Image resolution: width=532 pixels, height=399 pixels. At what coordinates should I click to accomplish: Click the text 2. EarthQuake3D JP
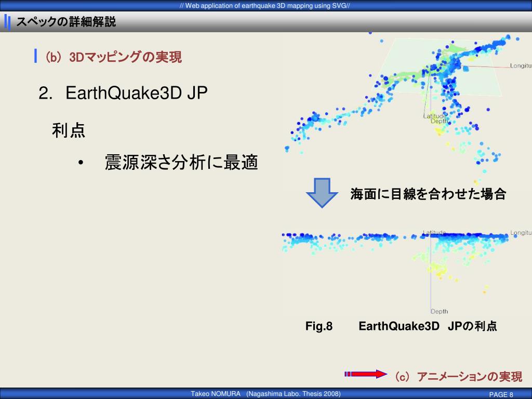pyautogui.click(x=123, y=92)
